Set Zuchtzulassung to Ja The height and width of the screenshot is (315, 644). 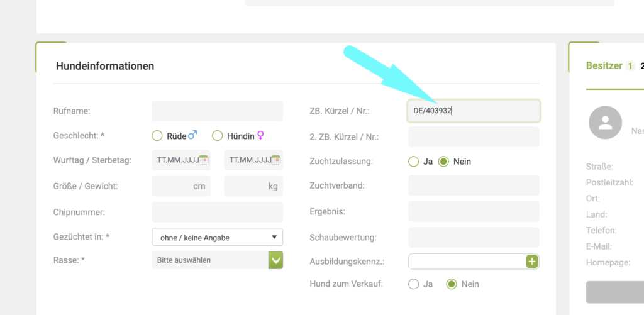(x=413, y=162)
